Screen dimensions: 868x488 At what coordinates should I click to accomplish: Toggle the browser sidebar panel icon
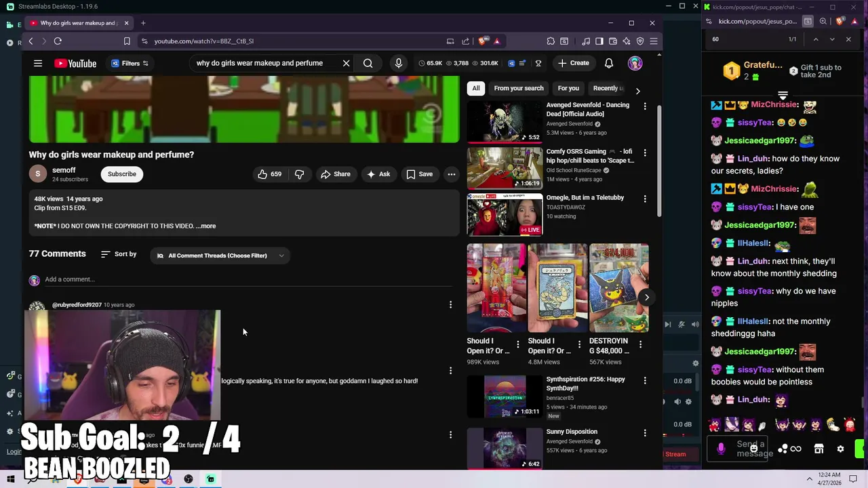pos(599,41)
